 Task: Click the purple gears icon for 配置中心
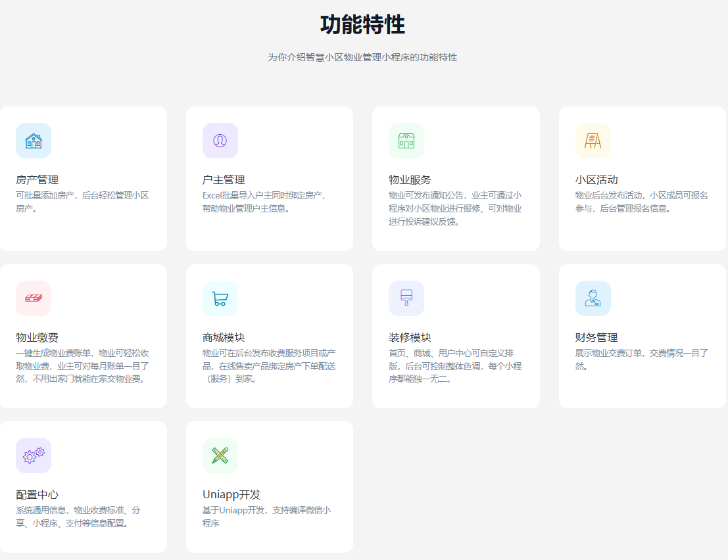point(34,455)
